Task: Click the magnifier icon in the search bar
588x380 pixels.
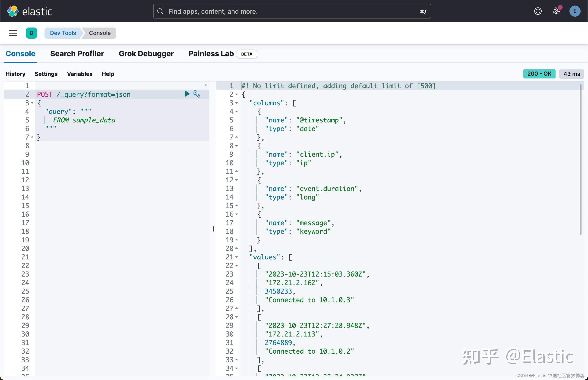Action: 160,11
